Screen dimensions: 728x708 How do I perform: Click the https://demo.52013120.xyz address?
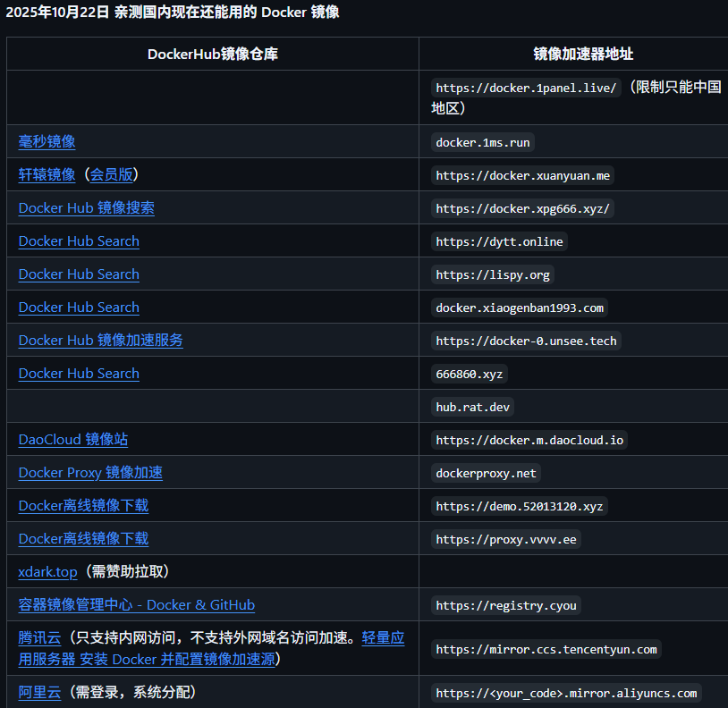(520, 507)
